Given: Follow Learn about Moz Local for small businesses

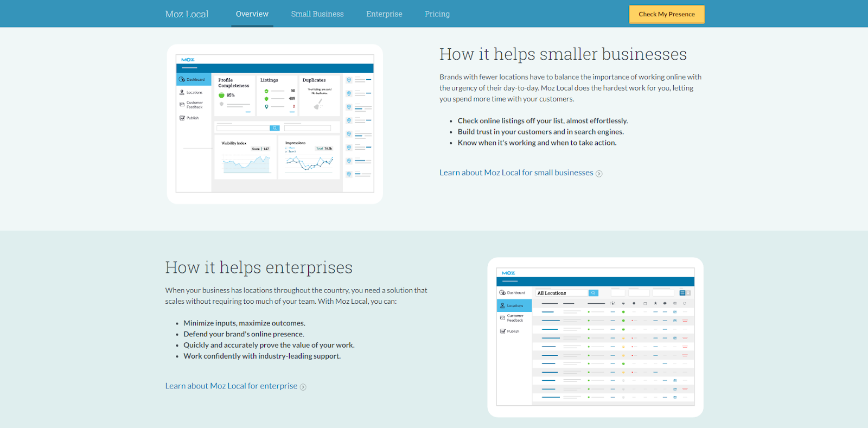Looking at the screenshot, I should click(x=521, y=173).
